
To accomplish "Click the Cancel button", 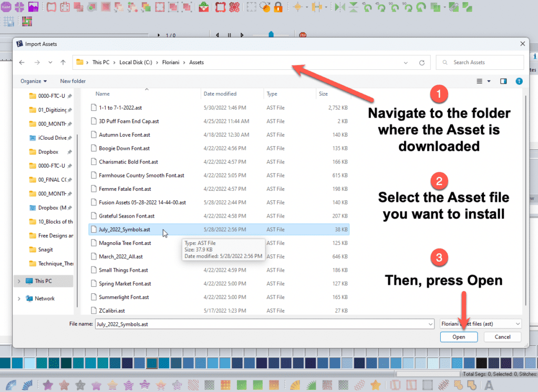I will pyautogui.click(x=502, y=337).
